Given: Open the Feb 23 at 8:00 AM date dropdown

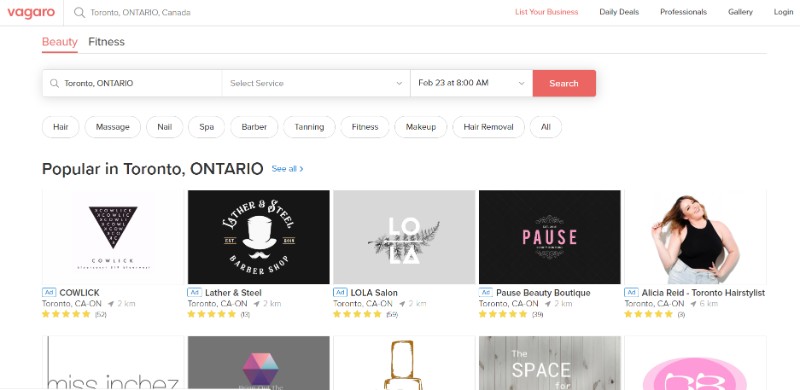Looking at the screenshot, I should pyautogui.click(x=471, y=83).
